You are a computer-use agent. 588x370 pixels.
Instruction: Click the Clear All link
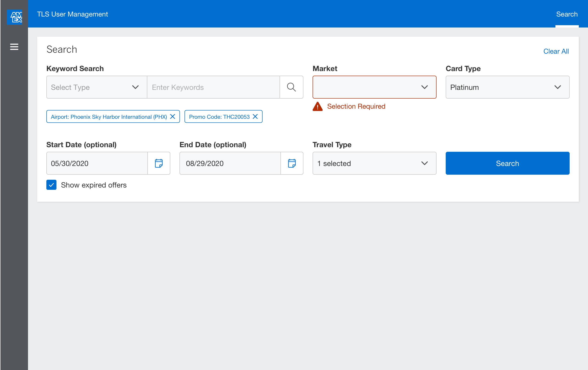(556, 51)
